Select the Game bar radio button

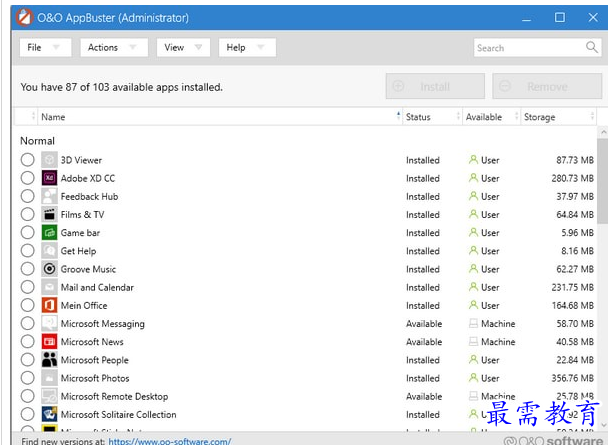pos(28,233)
